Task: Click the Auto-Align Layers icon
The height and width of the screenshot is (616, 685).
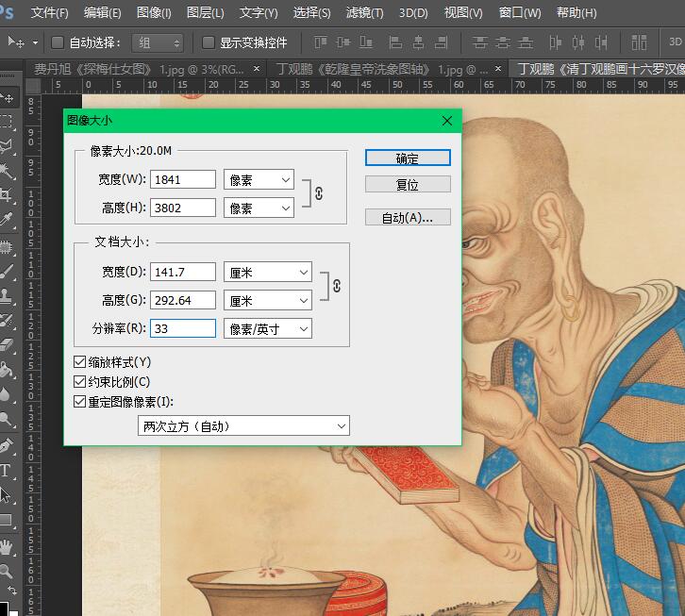Action: 639,42
